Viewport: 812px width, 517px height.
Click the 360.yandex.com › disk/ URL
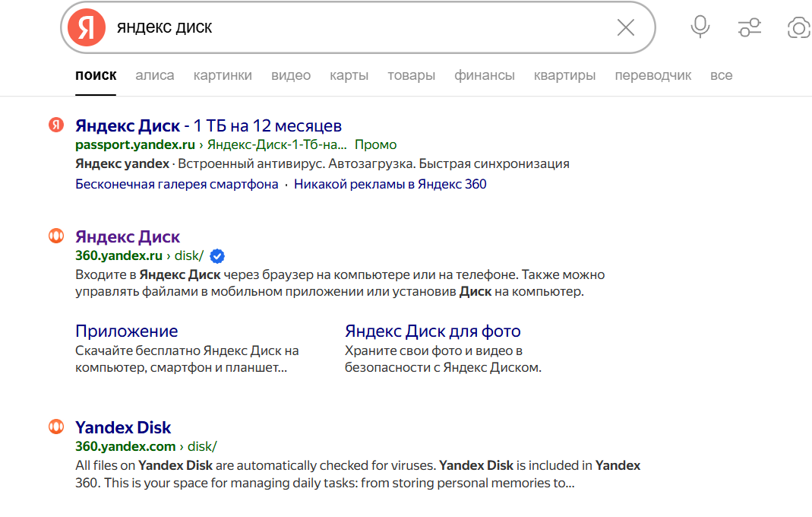tap(146, 446)
